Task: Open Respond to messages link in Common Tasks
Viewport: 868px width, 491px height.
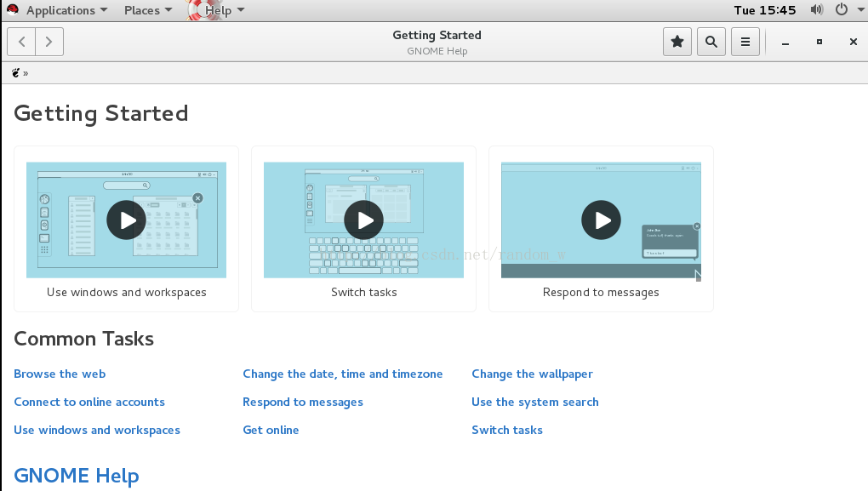Action: (x=303, y=402)
